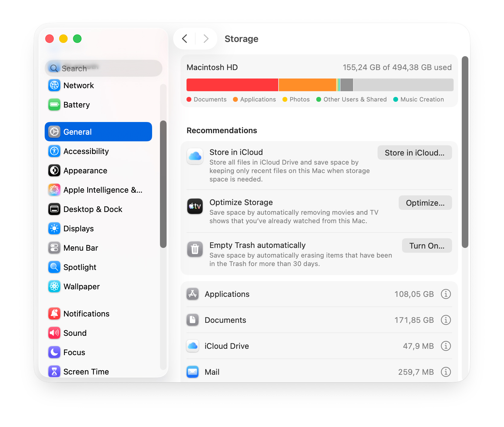Image resolution: width=504 pixels, height=427 pixels.
Task: Click the Desktop & Dock icon
Action: coord(54,209)
